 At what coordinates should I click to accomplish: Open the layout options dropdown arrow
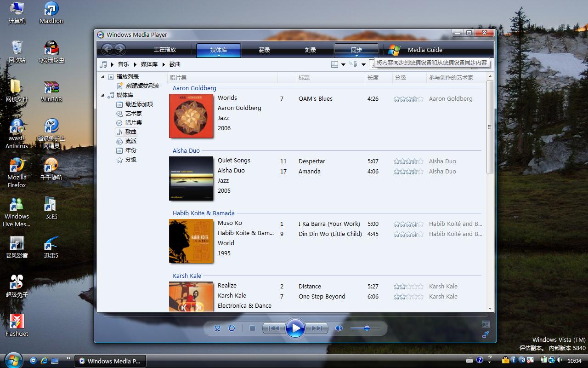pos(343,64)
